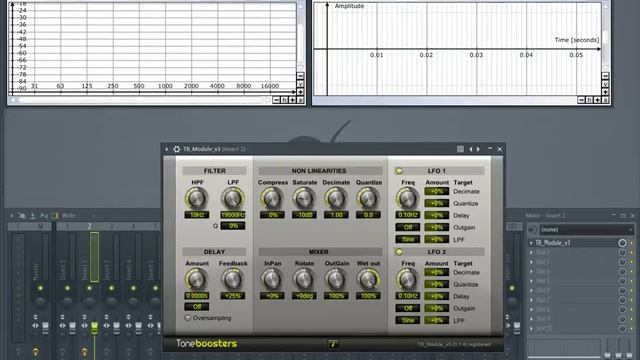
Task: Click LFO 1 Outgain amount field
Action: (437, 227)
